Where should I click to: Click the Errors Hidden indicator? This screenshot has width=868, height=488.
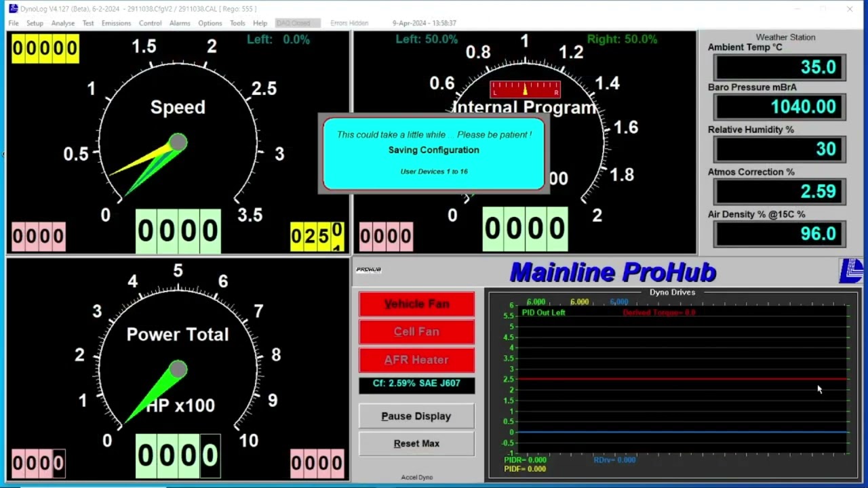tap(349, 23)
